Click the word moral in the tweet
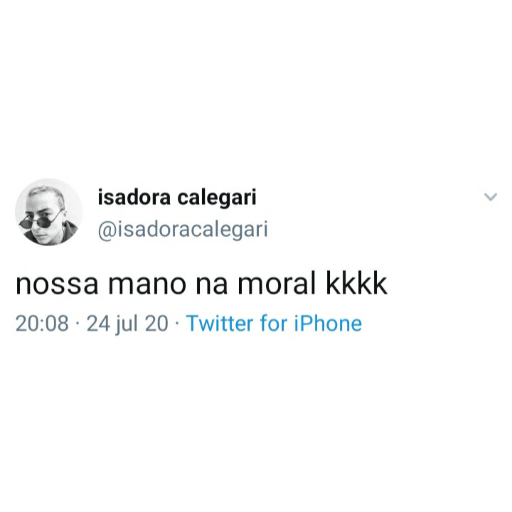 point(276,284)
